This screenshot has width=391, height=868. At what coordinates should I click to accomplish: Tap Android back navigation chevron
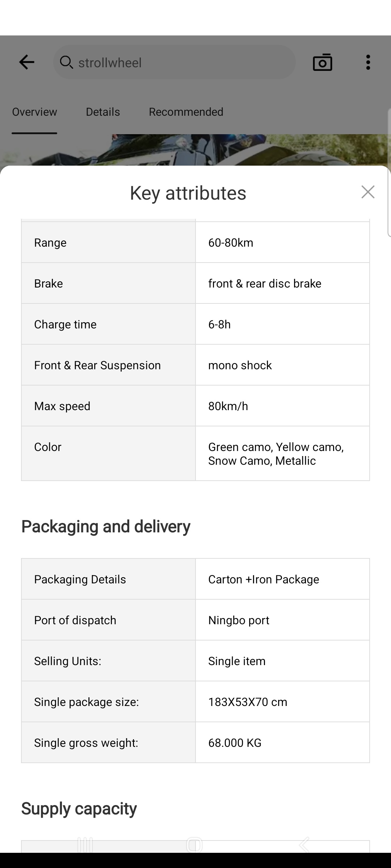(x=304, y=845)
